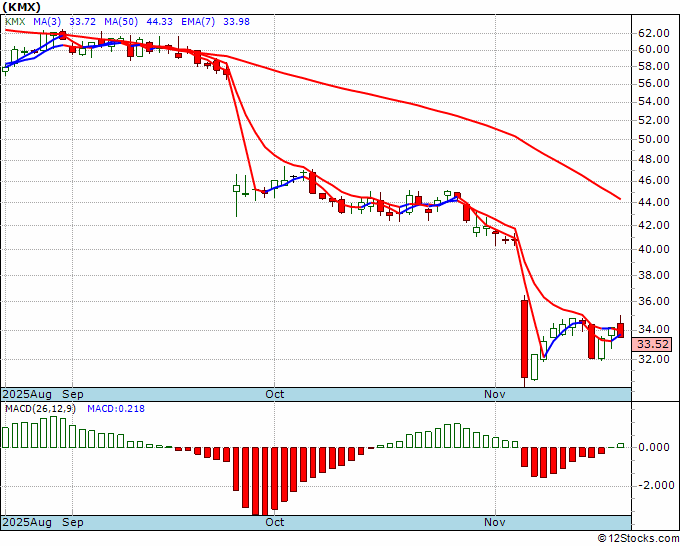Click the 62.00 price axis label
680x546 pixels.
coord(654,33)
